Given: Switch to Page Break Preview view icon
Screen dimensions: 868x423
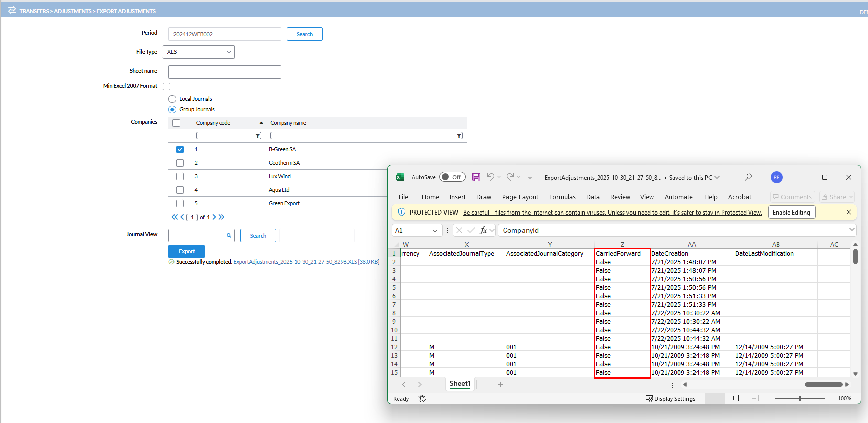Looking at the screenshot, I should (755, 398).
